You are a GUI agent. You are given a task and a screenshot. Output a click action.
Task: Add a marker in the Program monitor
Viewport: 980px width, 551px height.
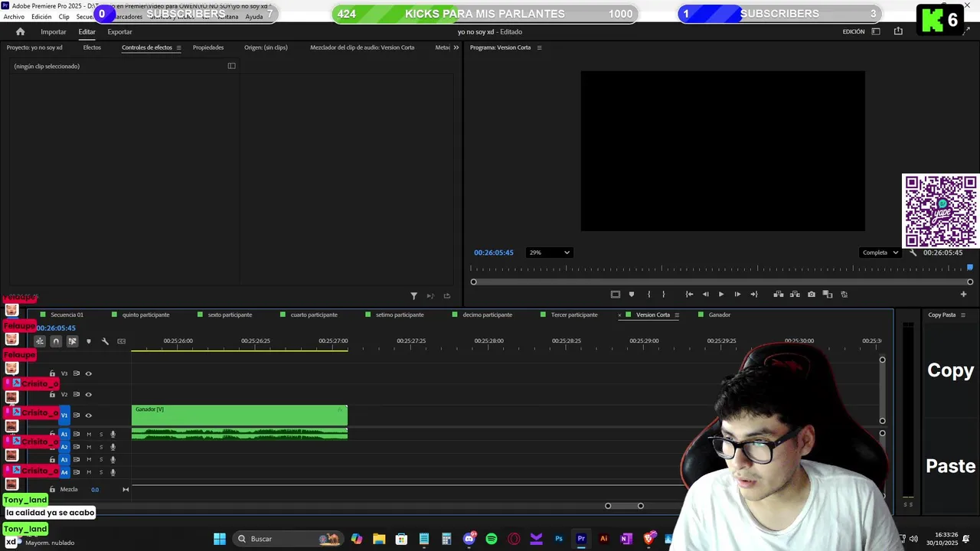(632, 294)
